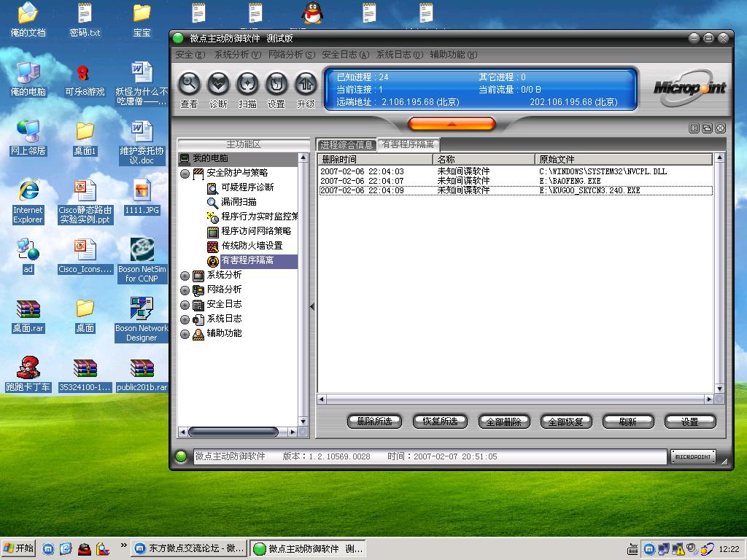
Task: Sort by the 名称 column header
Action: (484, 159)
